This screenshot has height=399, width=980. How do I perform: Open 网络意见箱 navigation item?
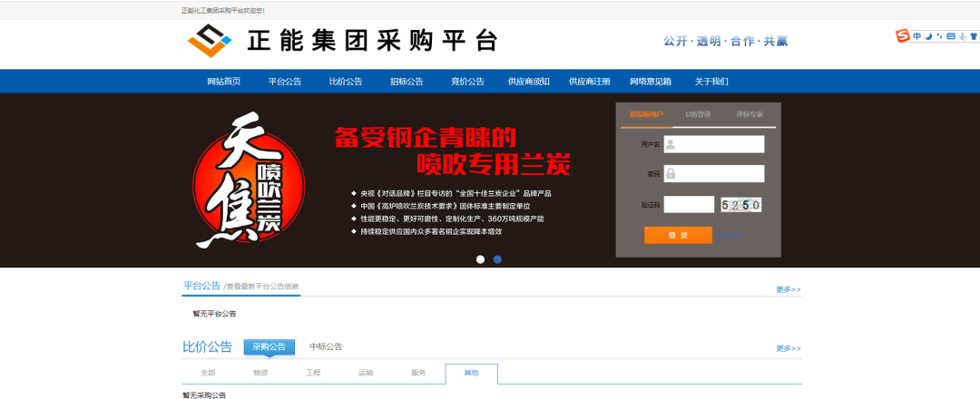pyautogui.click(x=651, y=82)
